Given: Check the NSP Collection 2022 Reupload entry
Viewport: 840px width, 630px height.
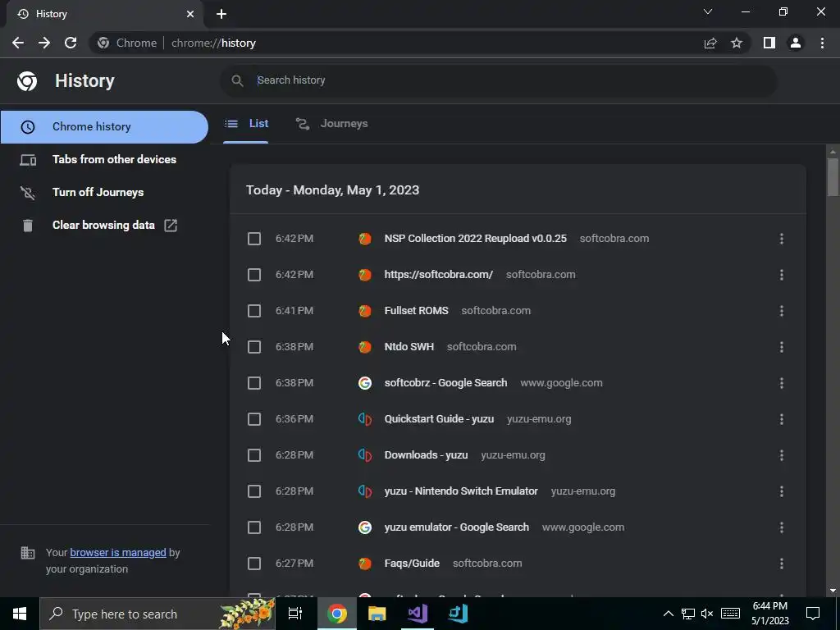Looking at the screenshot, I should click(254, 239).
